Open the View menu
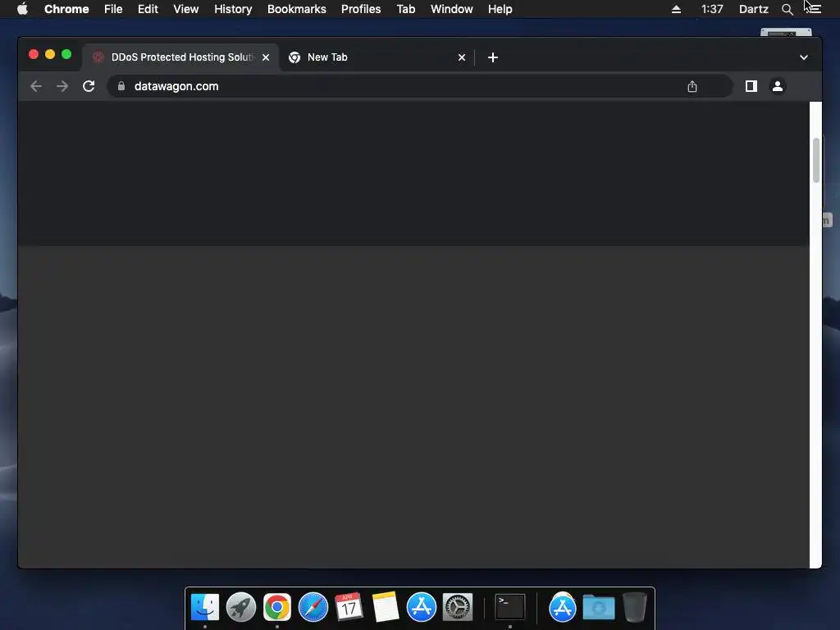 click(186, 9)
